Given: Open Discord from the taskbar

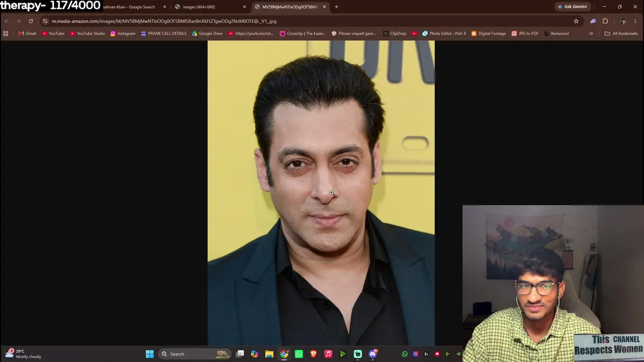Looking at the screenshot, I should (373, 354).
